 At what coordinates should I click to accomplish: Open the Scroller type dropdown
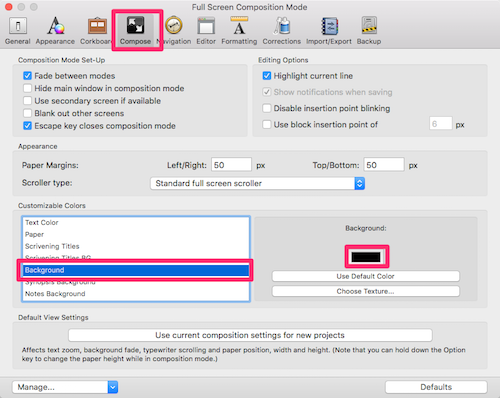tap(257, 183)
